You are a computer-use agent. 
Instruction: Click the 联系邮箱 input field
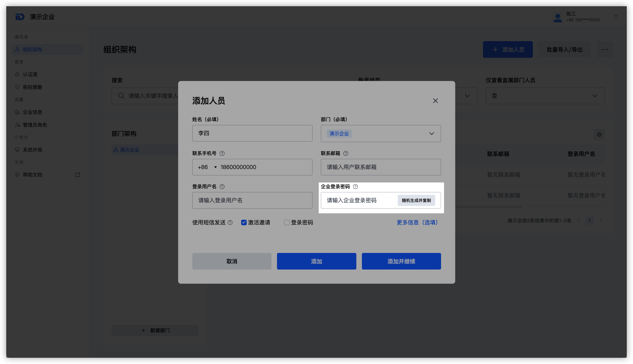point(381,167)
